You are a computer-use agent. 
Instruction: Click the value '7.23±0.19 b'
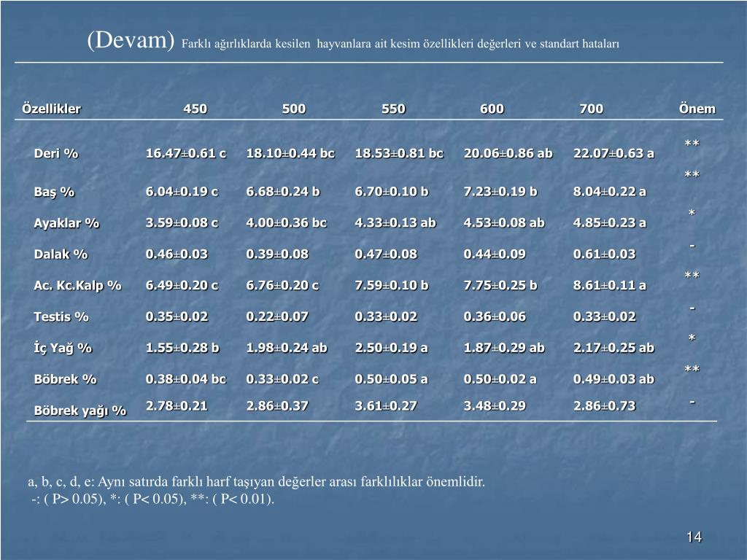[x=500, y=192]
